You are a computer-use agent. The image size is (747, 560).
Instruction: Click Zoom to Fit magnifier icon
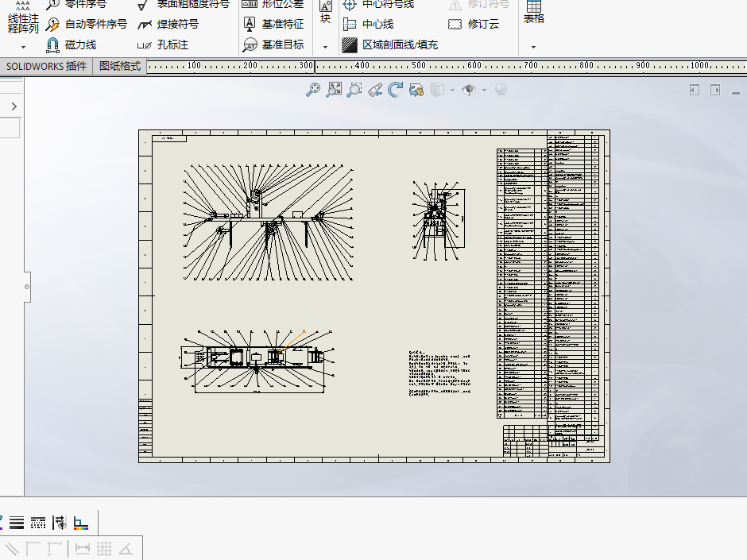click(x=313, y=90)
